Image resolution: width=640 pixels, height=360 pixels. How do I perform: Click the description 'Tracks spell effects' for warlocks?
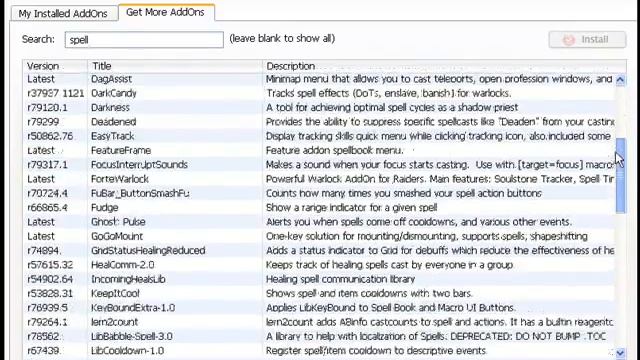pos(389,93)
